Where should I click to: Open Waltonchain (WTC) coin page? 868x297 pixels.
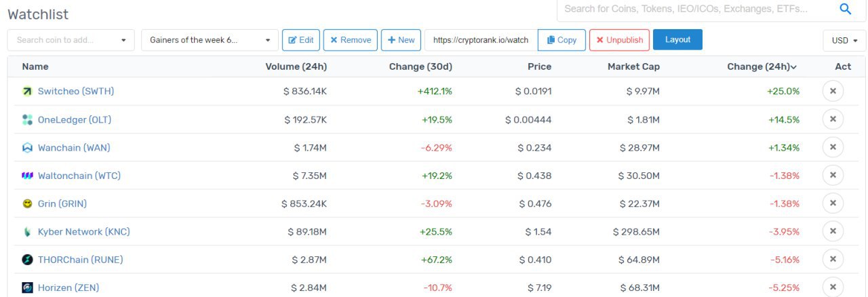[x=79, y=176]
